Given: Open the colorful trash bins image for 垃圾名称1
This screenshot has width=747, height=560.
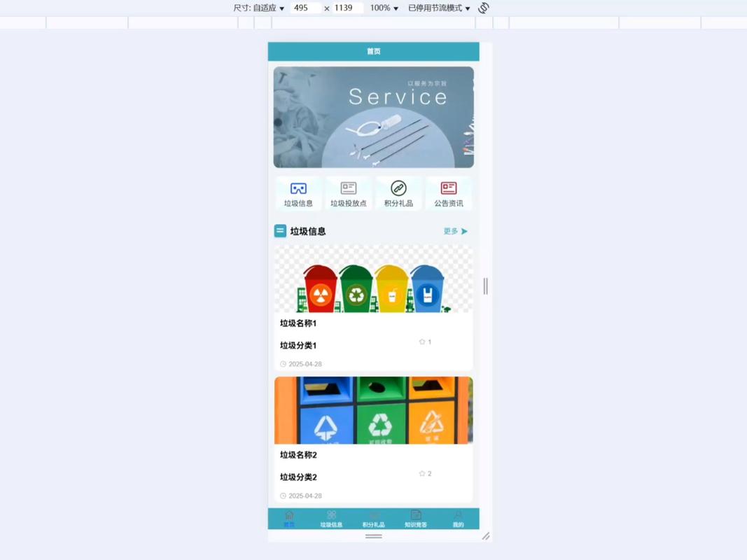Looking at the screenshot, I should point(374,279).
